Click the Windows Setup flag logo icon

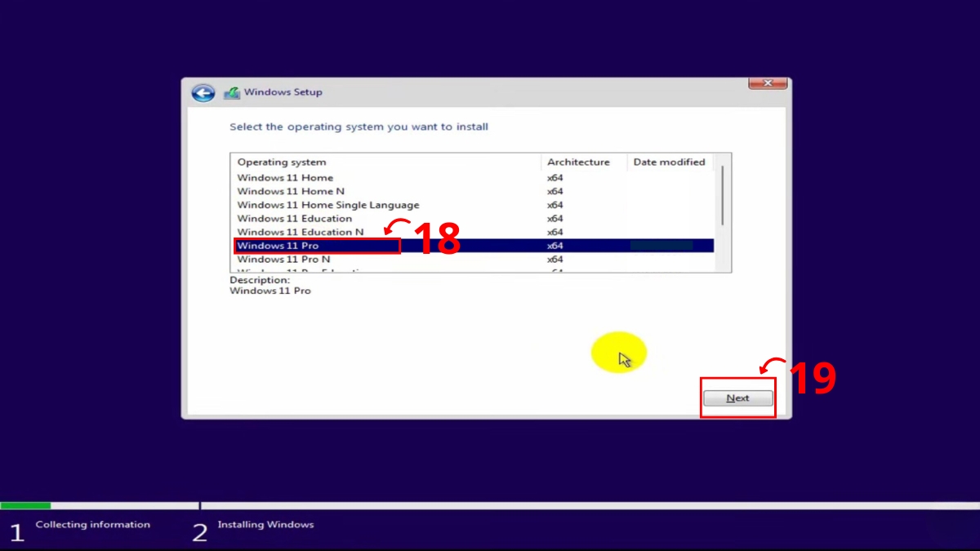coord(234,91)
